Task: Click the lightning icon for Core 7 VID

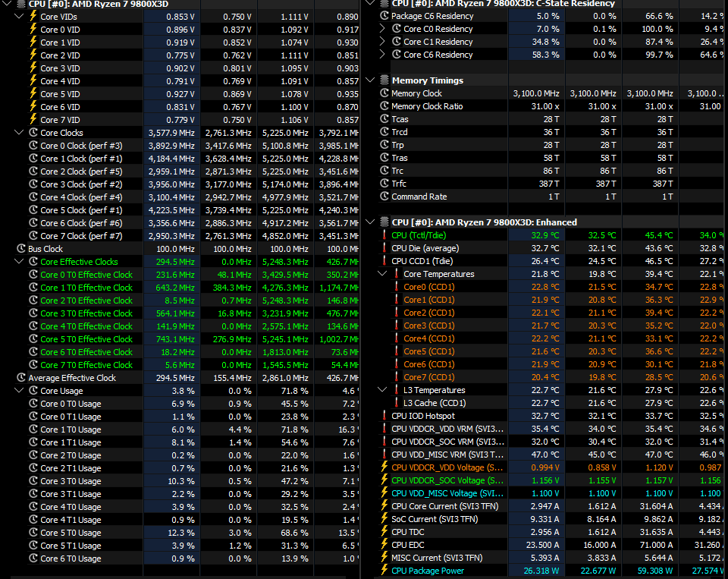Action: (x=33, y=119)
